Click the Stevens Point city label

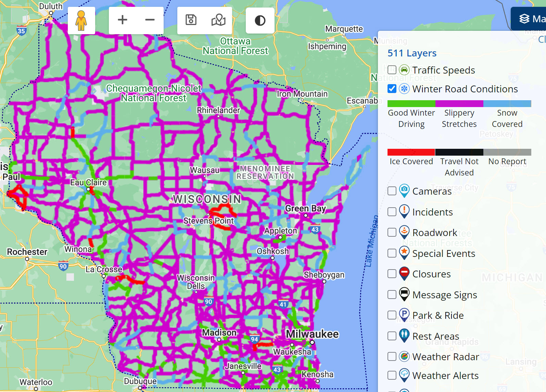(208, 221)
